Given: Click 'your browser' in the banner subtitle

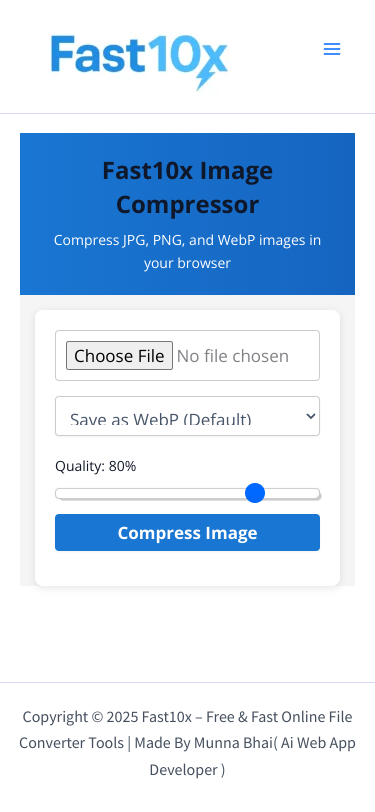Looking at the screenshot, I should click(x=188, y=263).
